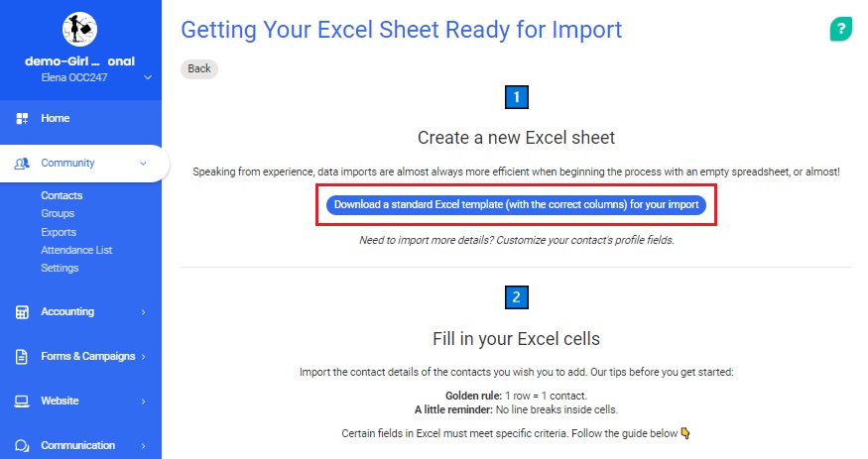The image size is (868, 459).
Task: Open Attendance List under Community
Action: tap(76, 250)
